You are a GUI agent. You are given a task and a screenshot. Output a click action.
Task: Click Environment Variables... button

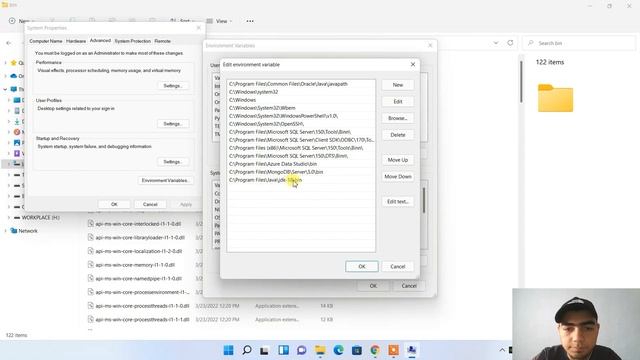coord(165,180)
